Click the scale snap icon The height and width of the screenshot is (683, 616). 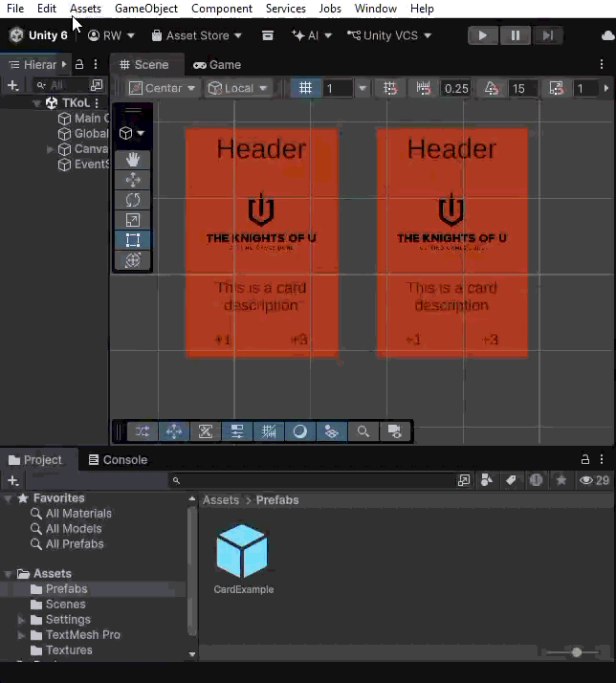(x=557, y=88)
